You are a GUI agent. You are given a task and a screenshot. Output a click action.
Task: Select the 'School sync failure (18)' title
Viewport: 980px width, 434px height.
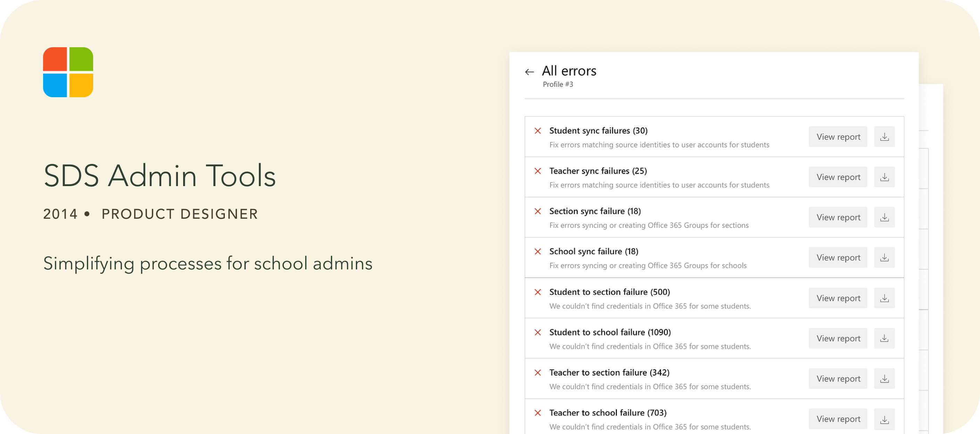(x=594, y=252)
